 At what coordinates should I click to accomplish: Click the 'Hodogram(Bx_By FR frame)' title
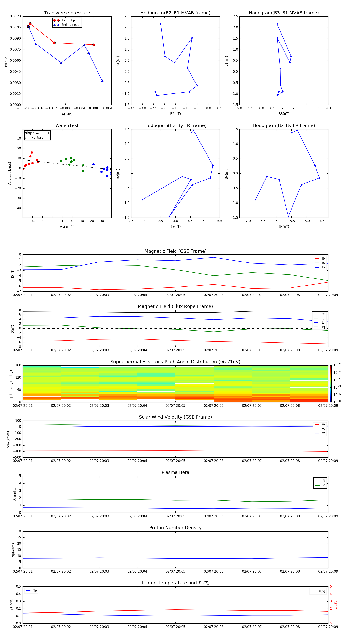pyautogui.click(x=284, y=125)
